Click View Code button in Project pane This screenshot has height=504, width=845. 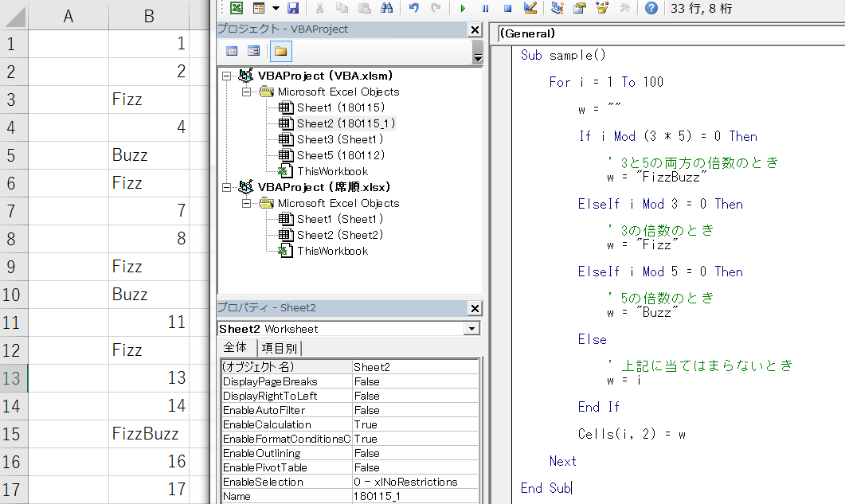232,51
